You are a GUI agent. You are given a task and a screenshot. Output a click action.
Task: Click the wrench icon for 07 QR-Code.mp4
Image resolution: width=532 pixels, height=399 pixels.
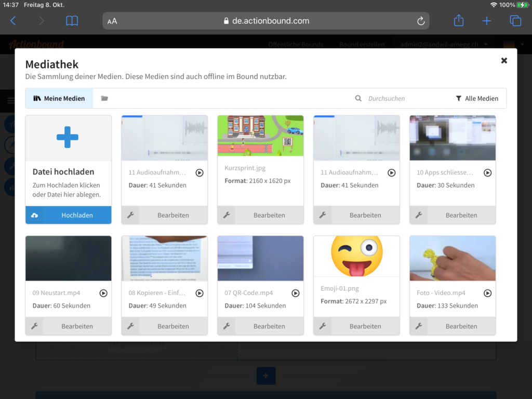click(227, 326)
